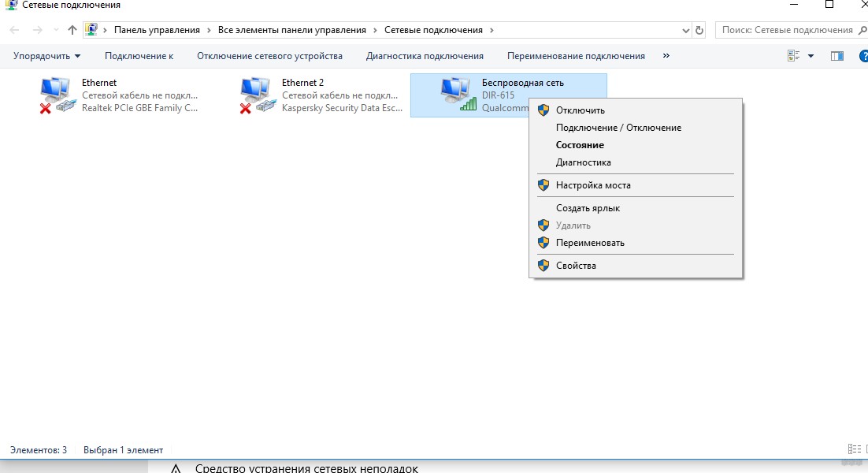Click the Realtek PCIe GBE Family text
The image size is (868, 473).
click(139, 108)
